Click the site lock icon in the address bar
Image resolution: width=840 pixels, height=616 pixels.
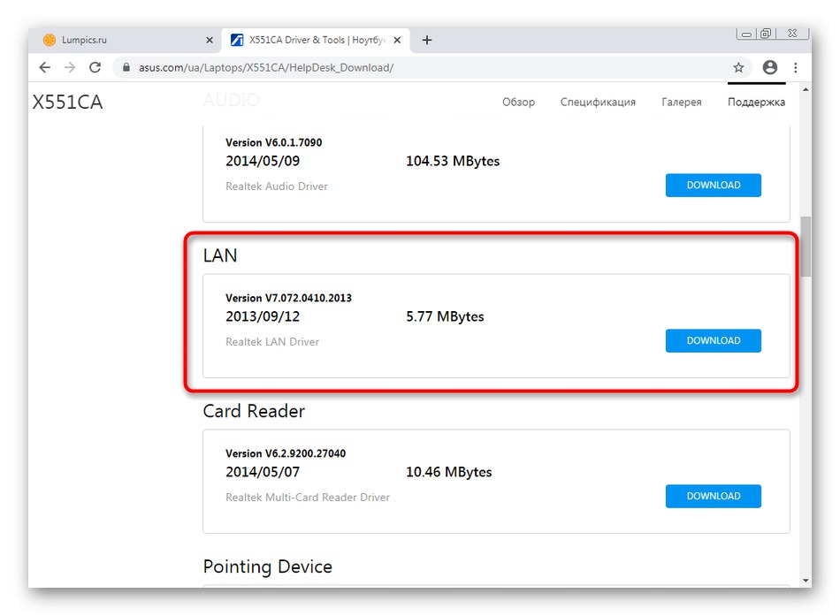[126, 68]
